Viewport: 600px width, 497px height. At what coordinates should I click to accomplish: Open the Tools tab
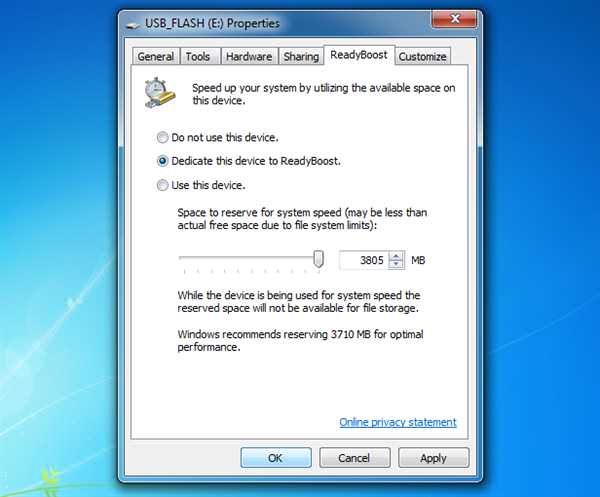pos(198,57)
